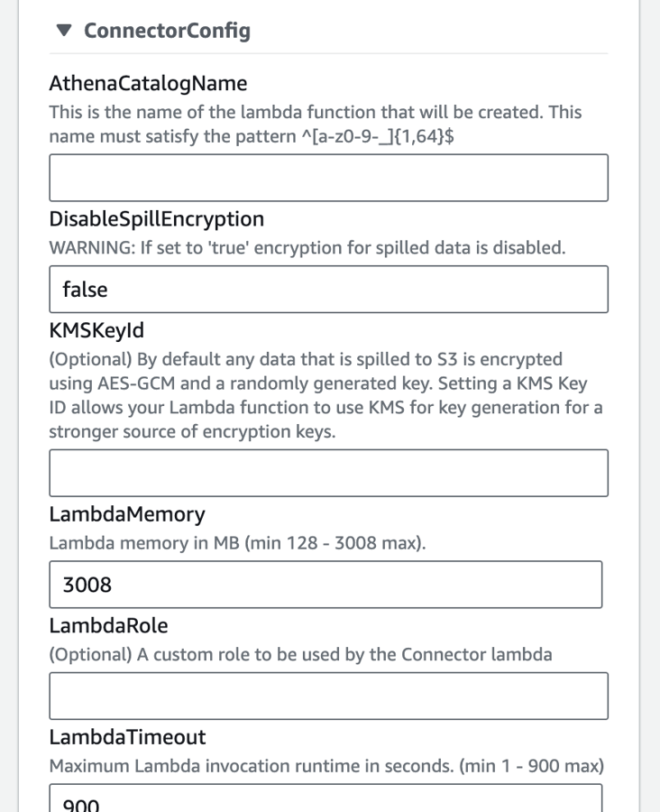Click the AES-GCM encryption description paragraph
The image size is (660, 812).
pyautogui.click(x=326, y=395)
